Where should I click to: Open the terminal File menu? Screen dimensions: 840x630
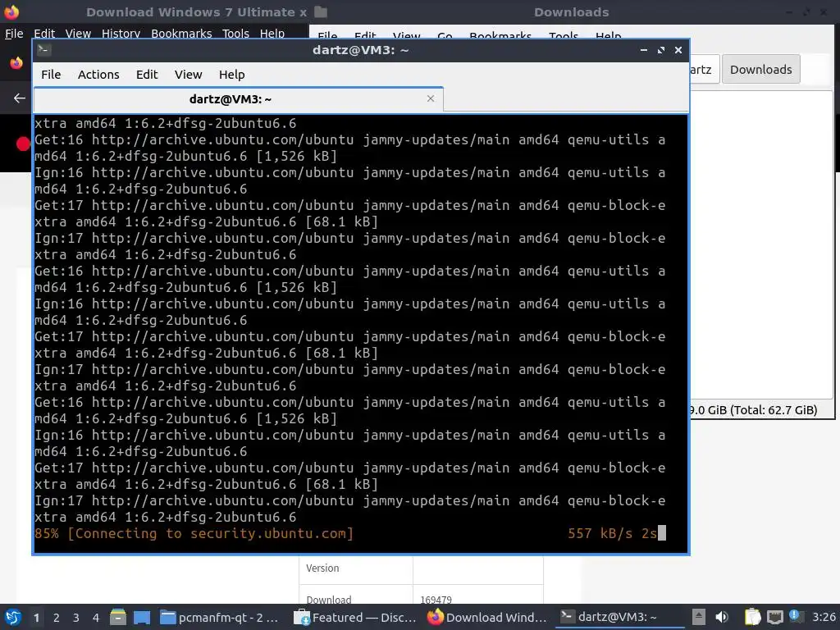point(51,75)
